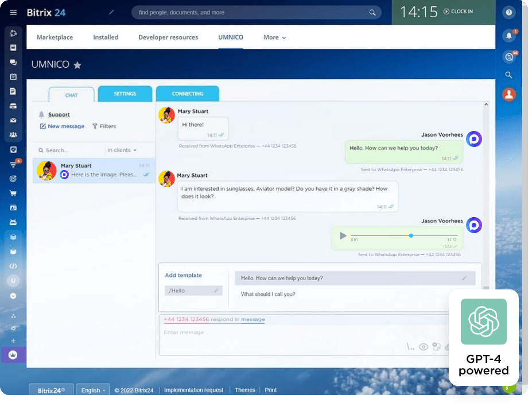Open the search magnifier on right sidebar
Image resolution: width=532 pixels, height=406 pixels.
(508, 75)
